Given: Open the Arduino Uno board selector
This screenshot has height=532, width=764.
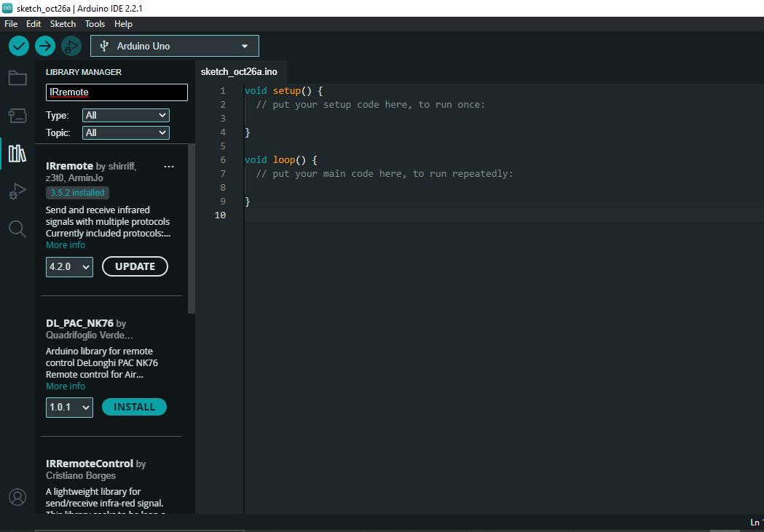Looking at the screenshot, I should click(174, 45).
